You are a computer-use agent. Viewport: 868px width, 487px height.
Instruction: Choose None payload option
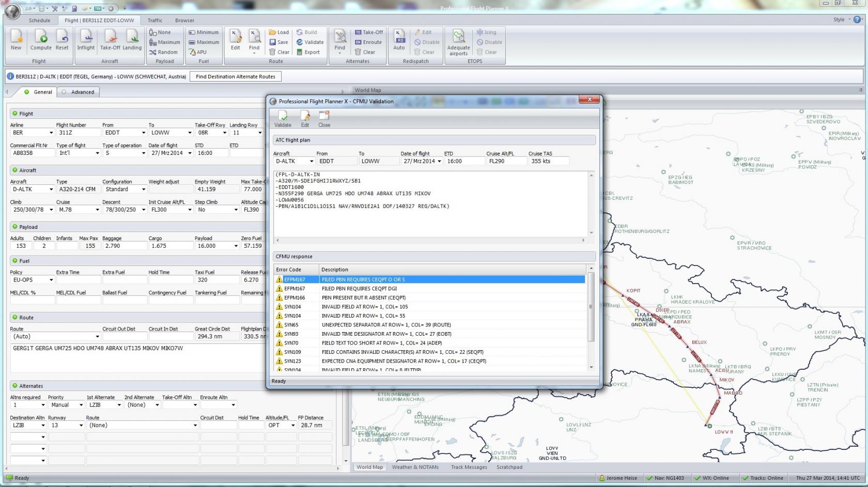[x=160, y=32]
